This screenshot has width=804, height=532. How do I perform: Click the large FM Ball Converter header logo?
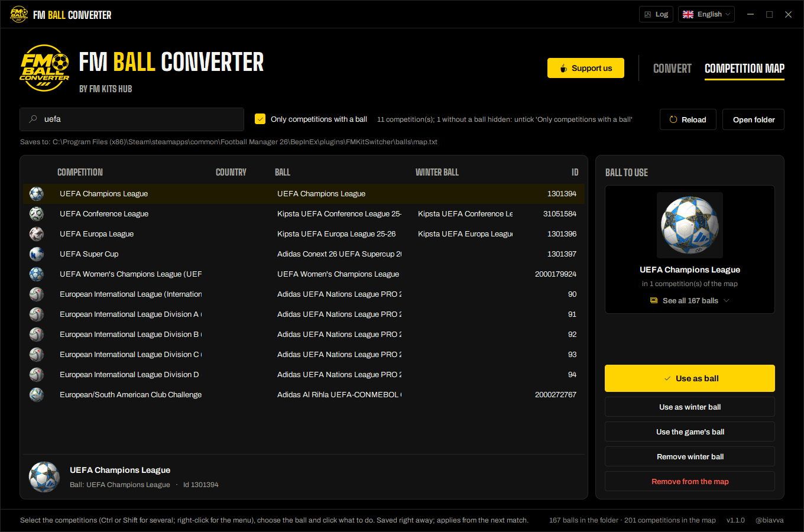point(44,69)
